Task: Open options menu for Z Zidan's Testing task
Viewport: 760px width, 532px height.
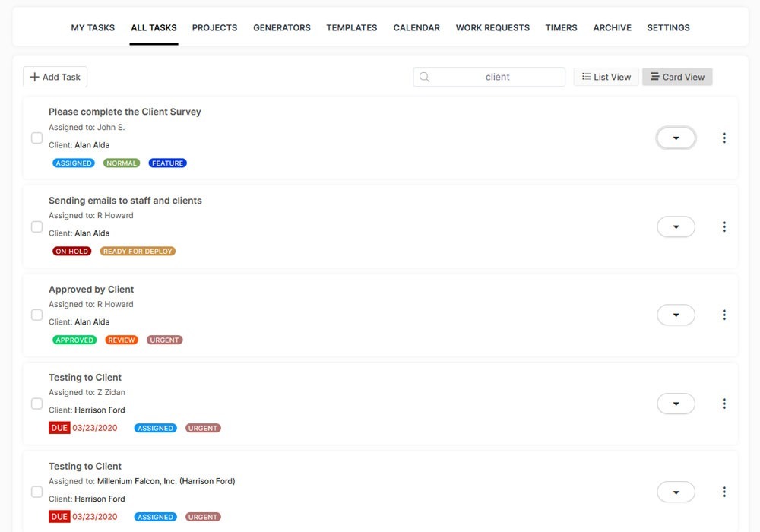Action: (x=724, y=404)
